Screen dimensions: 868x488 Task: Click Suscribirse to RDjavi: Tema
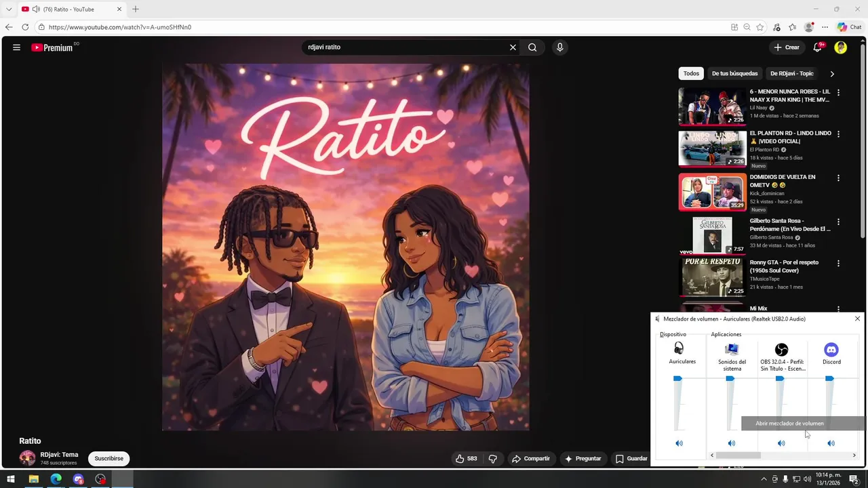[109, 459]
